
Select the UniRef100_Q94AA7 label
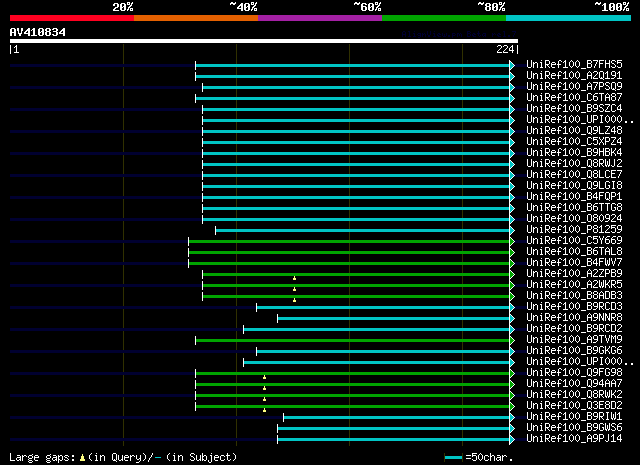pyautogui.click(x=574, y=384)
